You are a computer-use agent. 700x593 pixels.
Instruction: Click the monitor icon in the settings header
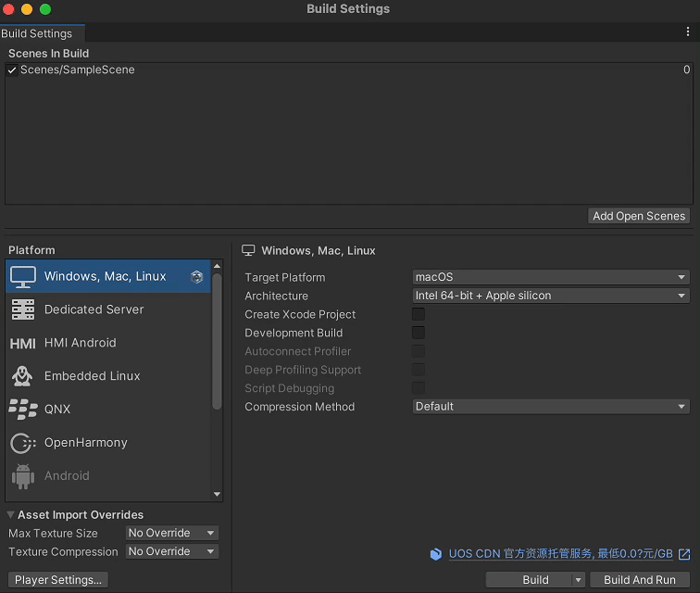(248, 250)
